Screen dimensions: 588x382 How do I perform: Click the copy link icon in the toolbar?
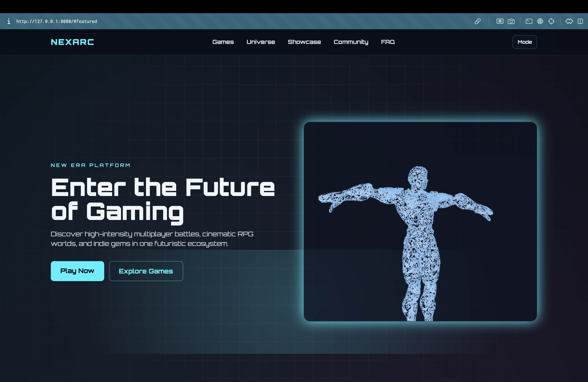coord(478,21)
